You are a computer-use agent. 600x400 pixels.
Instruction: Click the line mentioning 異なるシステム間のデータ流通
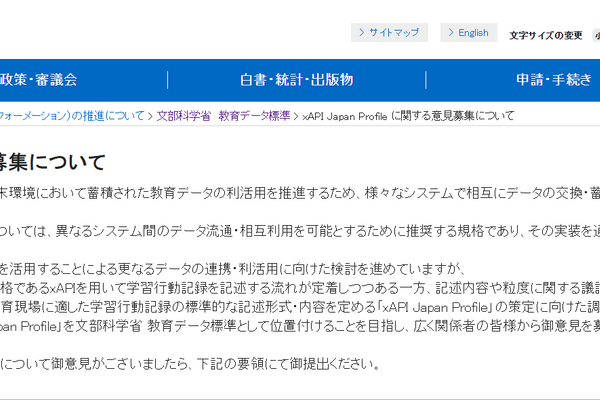coord(300,231)
